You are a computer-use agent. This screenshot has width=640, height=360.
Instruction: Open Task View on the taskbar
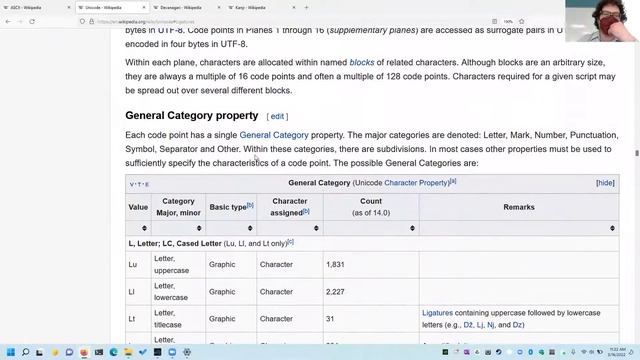[40, 352]
